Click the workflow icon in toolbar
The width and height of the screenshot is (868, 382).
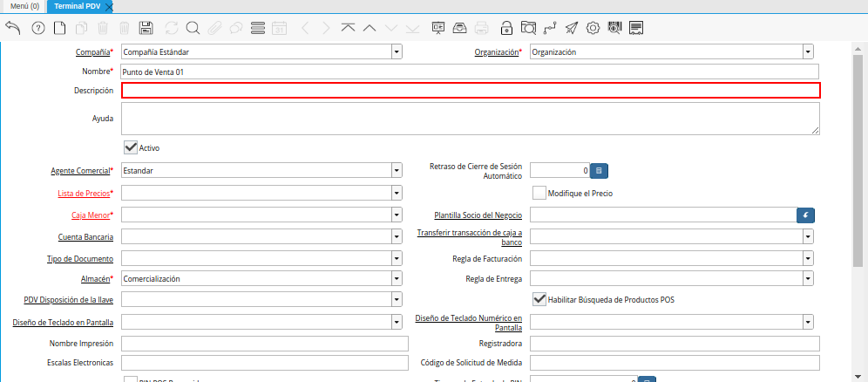[550, 28]
